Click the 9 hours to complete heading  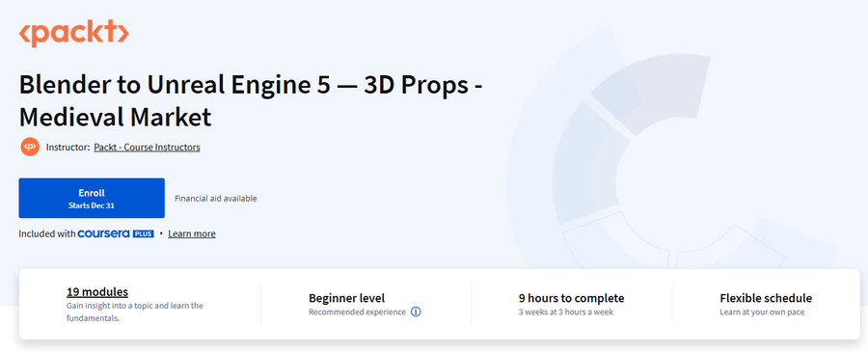[x=571, y=298]
